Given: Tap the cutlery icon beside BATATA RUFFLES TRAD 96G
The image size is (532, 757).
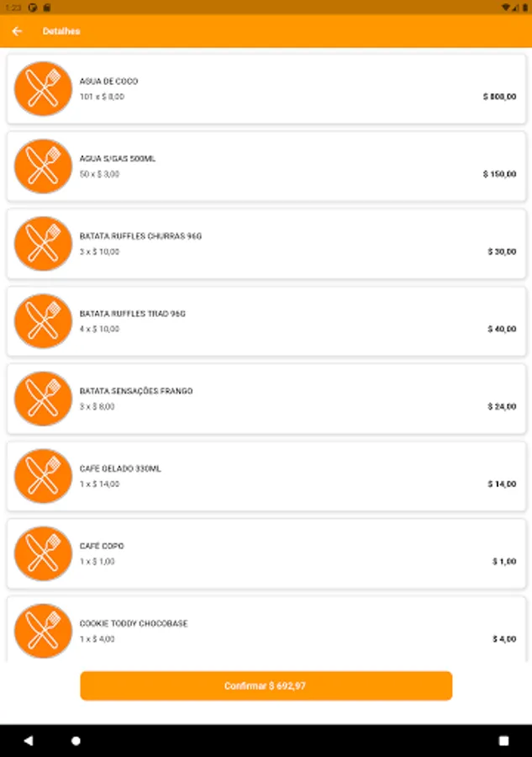Looking at the screenshot, I should [x=43, y=320].
